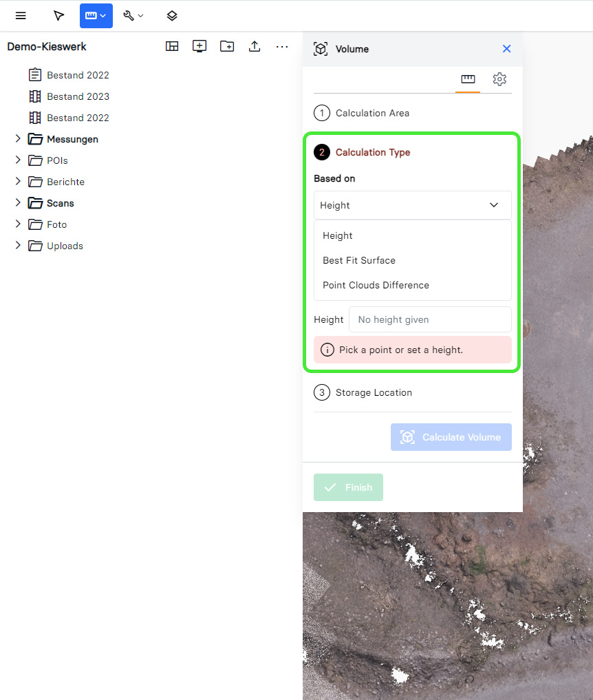
Task: Click the add new folder icon
Action: (227, 46)
